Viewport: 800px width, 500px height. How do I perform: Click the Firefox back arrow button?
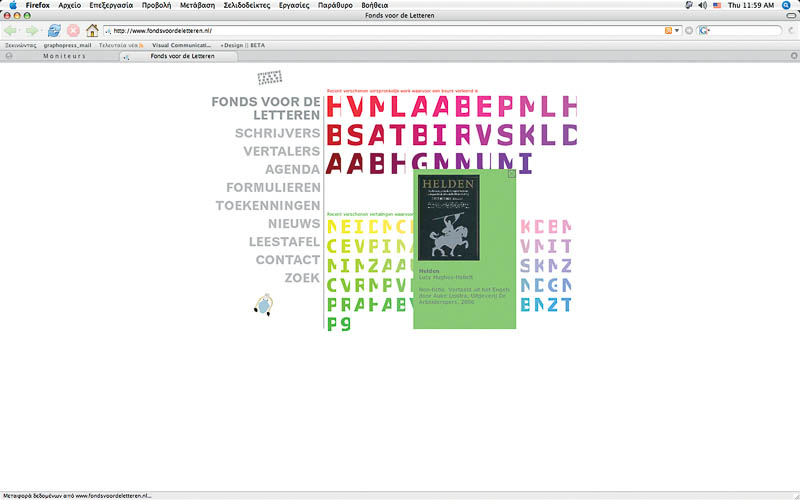tap(10, 31)
